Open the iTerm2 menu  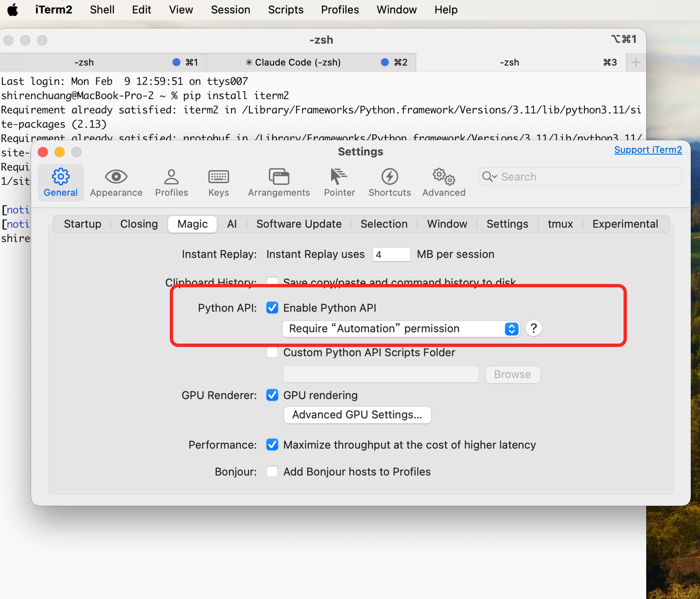[54, 10]
